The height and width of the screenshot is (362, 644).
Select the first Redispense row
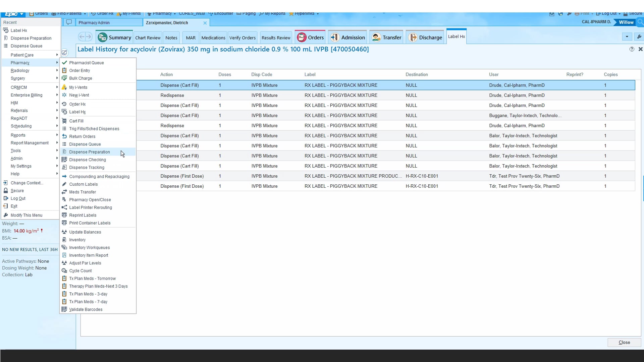click(x=172, y=95)
